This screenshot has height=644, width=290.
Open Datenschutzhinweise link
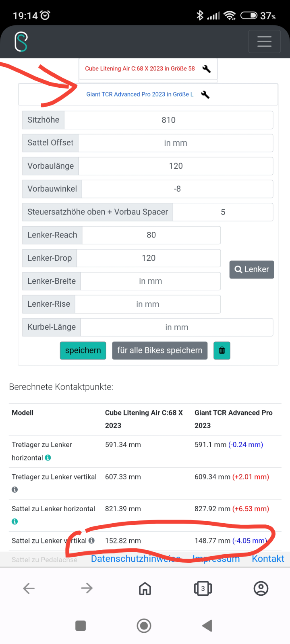click(x=135, y=559)
